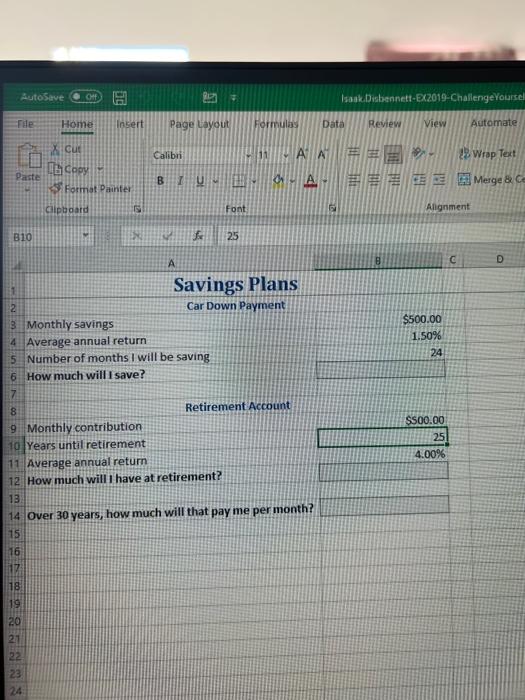This screenshot has height=700, width=525.
Task: Click the Orientation icon
Action: (x=419, y=153)
